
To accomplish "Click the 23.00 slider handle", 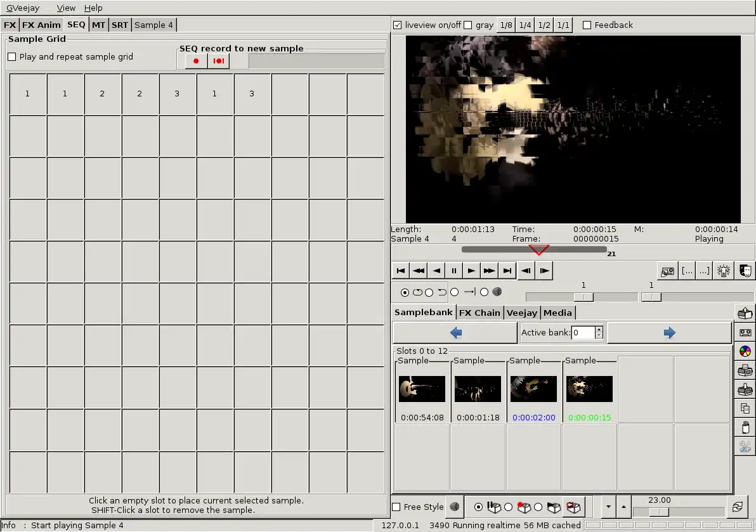I will (658, 512).
